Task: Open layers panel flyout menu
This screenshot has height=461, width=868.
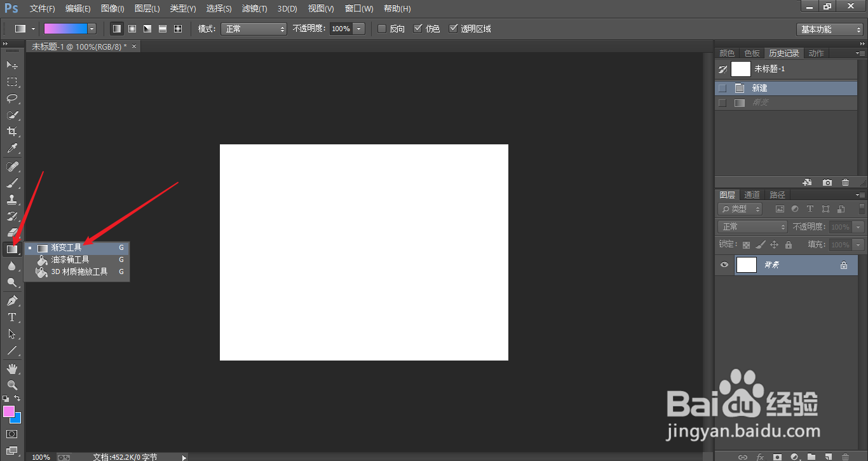Action: (x=860, y=195)
